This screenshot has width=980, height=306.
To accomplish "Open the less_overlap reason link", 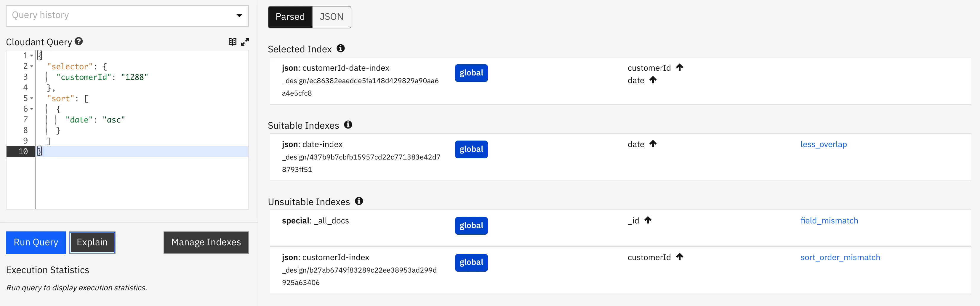I will (824, 144).
